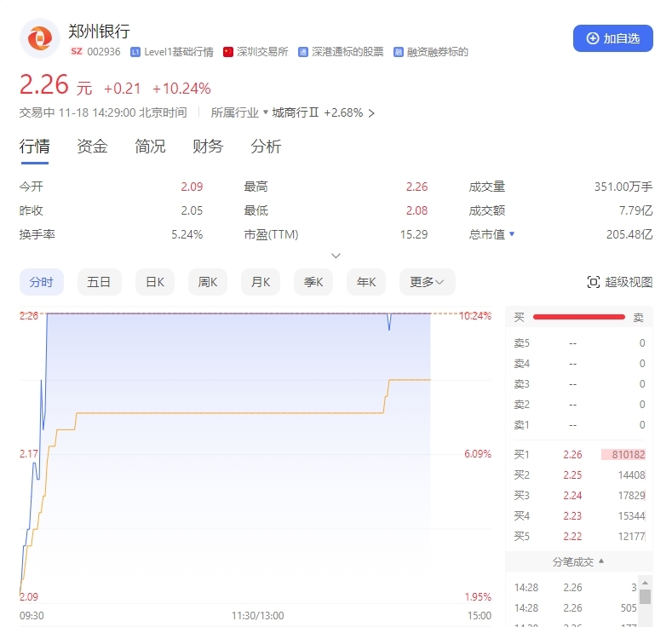Click the red buy/sell ratio bar
The image size is (672, 627).
(x=578, y=317)
